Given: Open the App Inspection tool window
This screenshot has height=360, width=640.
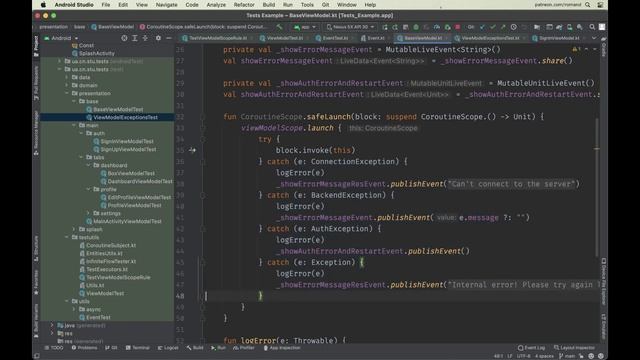Looking at the screenshot, I should [282, 348].
